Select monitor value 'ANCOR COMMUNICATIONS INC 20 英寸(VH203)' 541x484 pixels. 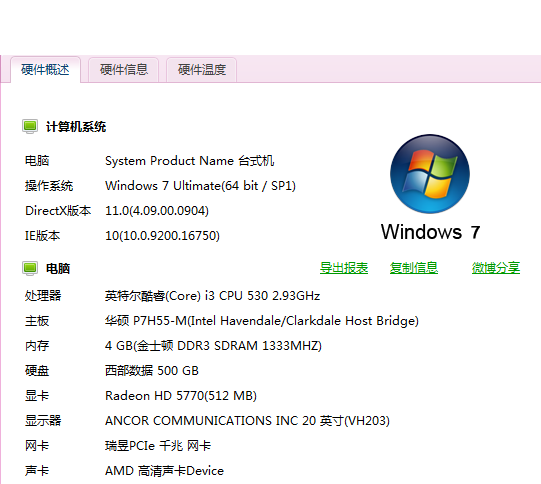(x=247, y=421)
